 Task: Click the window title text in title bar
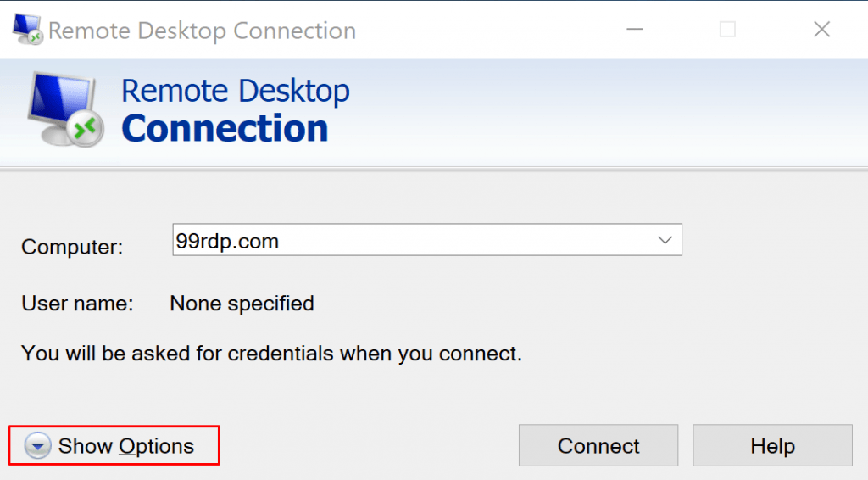tap(202, 31)
